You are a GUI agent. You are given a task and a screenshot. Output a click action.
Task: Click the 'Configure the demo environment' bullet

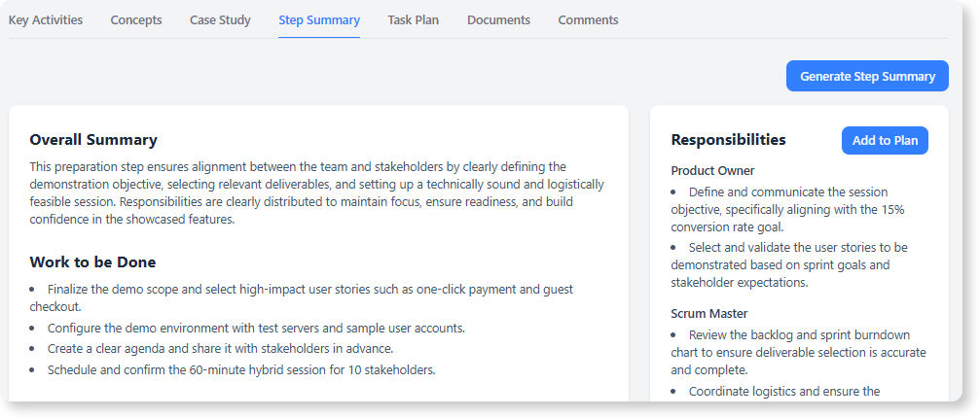tap(257, 329)
